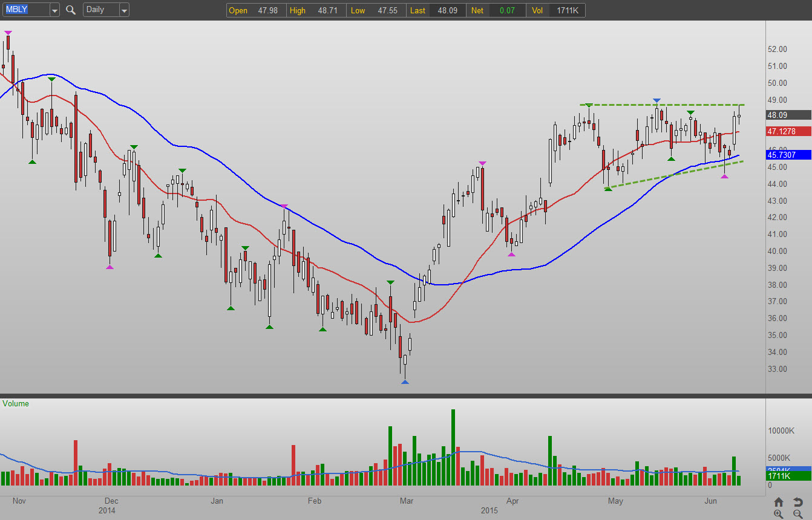This screenshot has height=520, width=812.
Task: Select the rising dashed green support trendline
Action: (673, 174)
